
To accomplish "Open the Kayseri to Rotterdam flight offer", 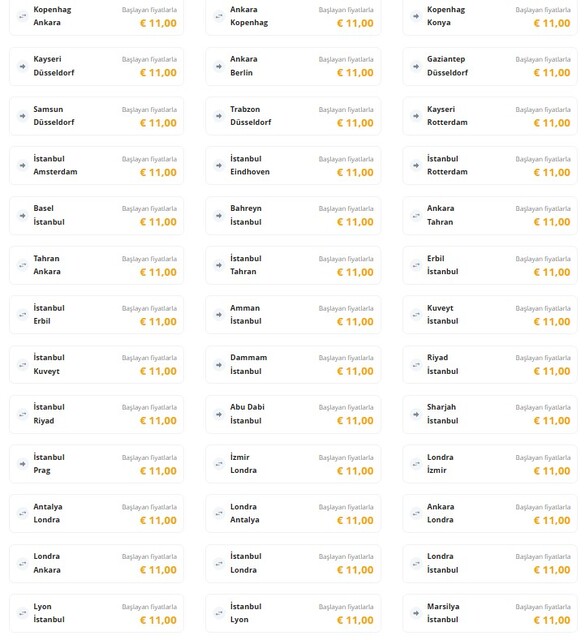I will pos(490,116).
